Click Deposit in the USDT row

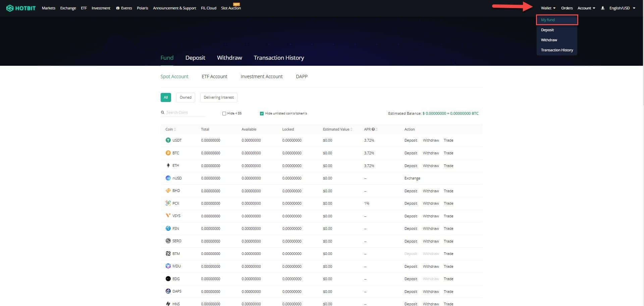[411, 140]
